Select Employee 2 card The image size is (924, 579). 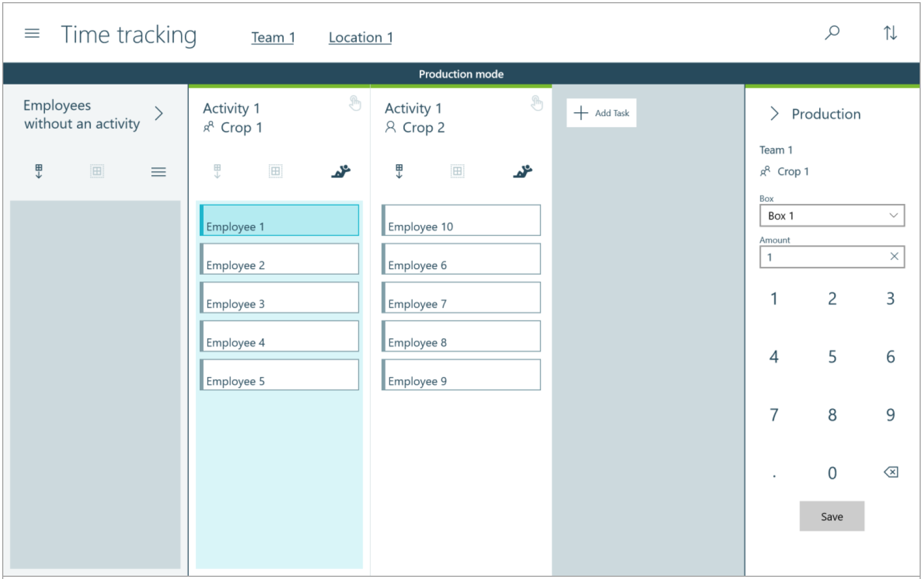pyautogui.click(x=279, y=259)
